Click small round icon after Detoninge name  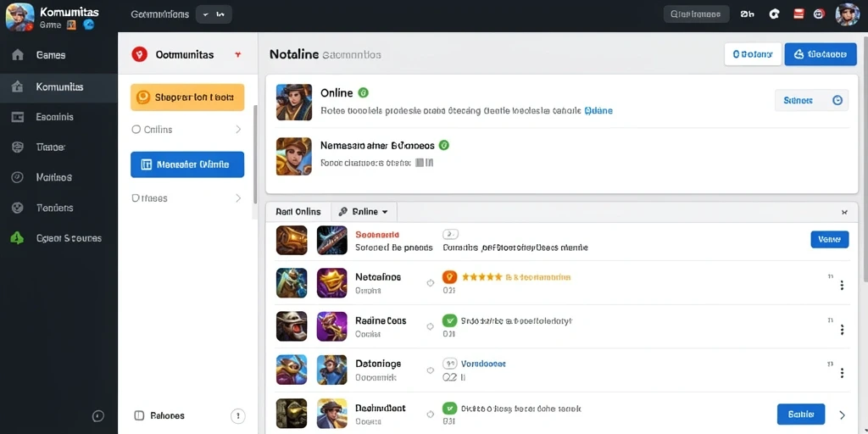430,370
